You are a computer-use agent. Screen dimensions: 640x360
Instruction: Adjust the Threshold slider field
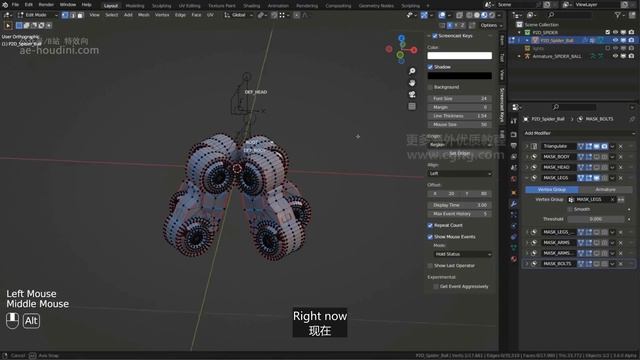(x=596, y=219)
